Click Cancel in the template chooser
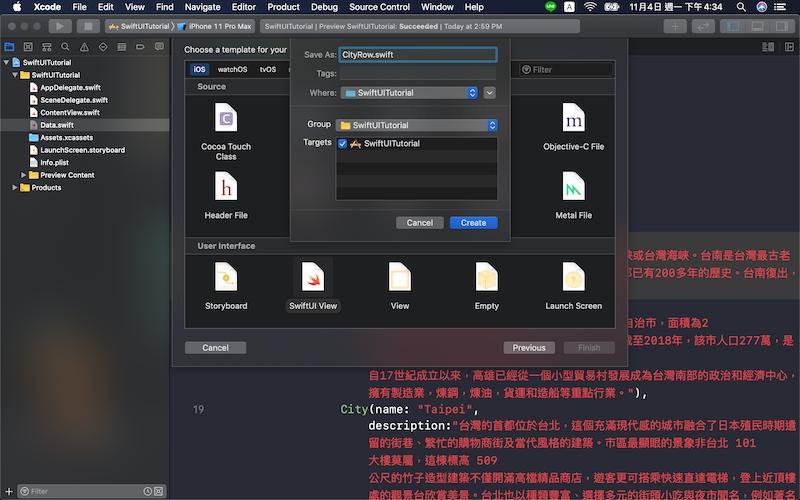The height and width of the screenshot is (500, 800). 215,348
